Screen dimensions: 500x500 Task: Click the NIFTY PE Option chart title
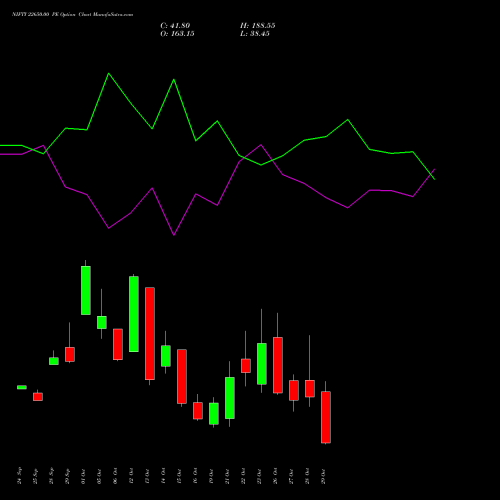point(72,14)
